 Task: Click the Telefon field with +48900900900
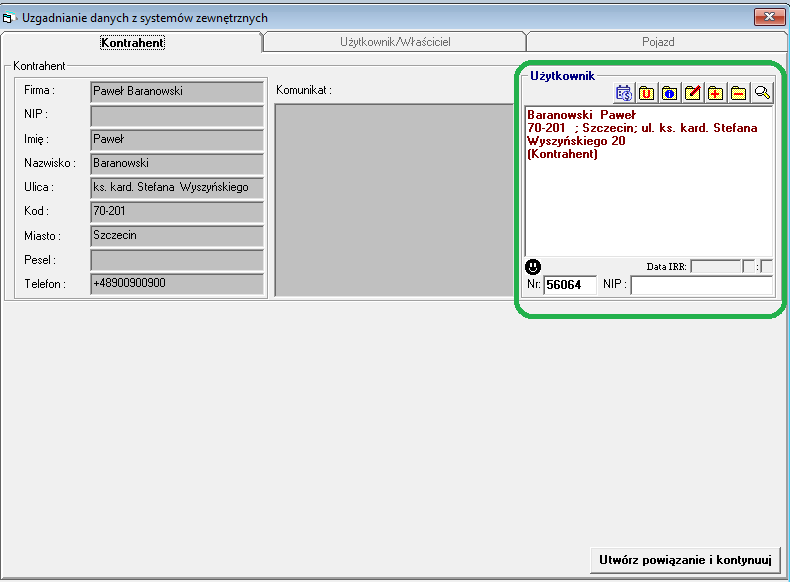pos(176,284)
